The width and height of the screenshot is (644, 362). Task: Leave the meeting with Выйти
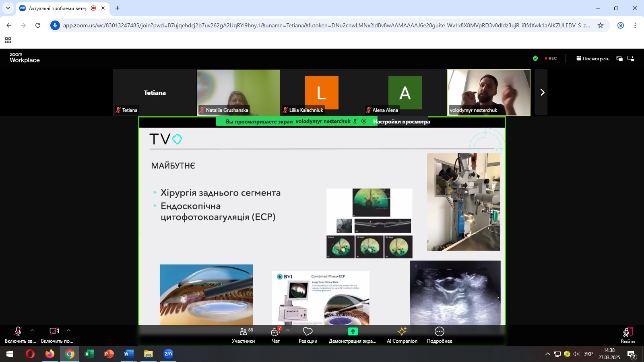(627, 335)
